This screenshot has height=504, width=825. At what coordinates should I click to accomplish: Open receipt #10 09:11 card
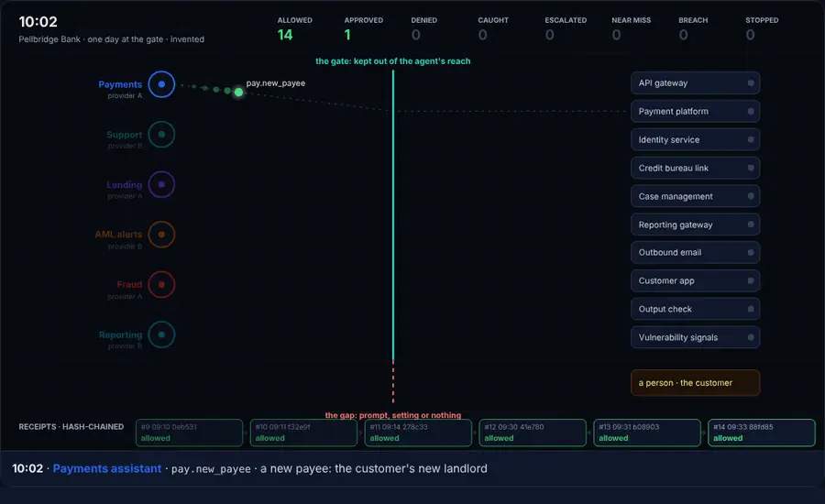[303, 433]
